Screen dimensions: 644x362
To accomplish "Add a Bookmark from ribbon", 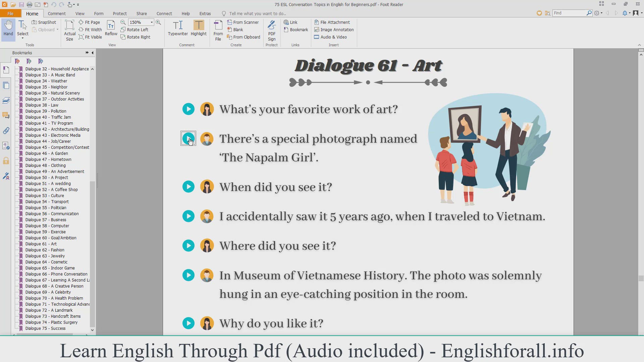I will [x=296, y=29].
